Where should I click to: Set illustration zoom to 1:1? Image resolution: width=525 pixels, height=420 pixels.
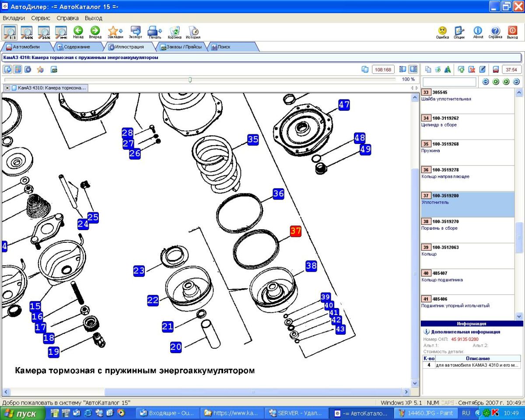10,32
